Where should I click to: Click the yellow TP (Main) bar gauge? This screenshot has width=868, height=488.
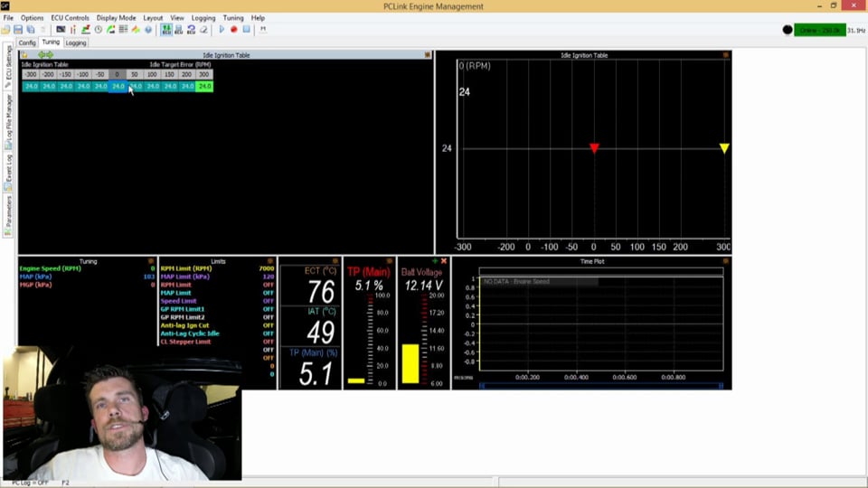click(x=356, y=380)
